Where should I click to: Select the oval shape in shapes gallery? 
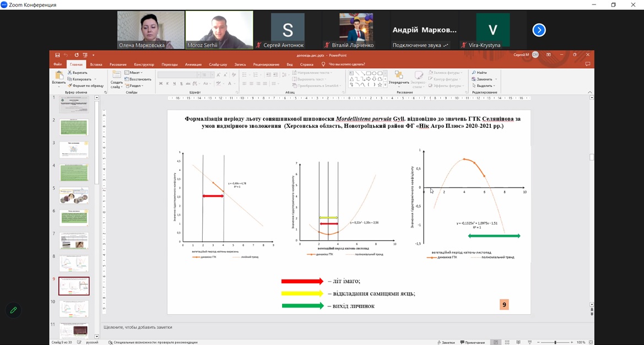coord(374,73)
